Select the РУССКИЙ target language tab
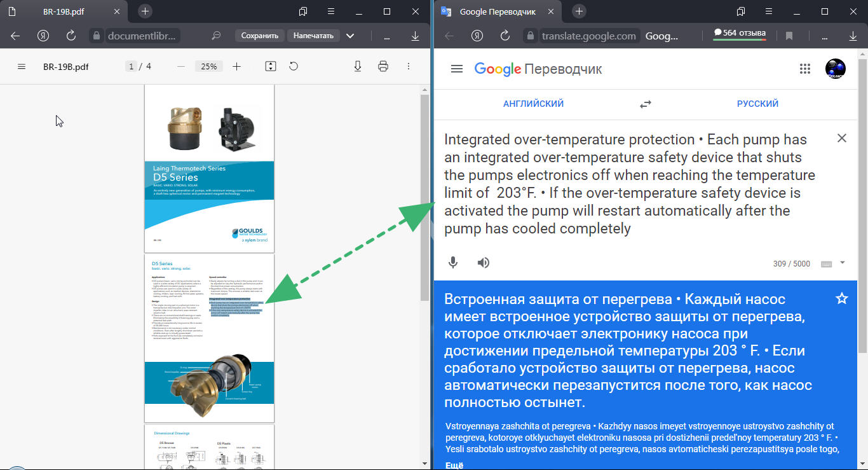Viewport: 868px width, 470px height. (757, 104)
